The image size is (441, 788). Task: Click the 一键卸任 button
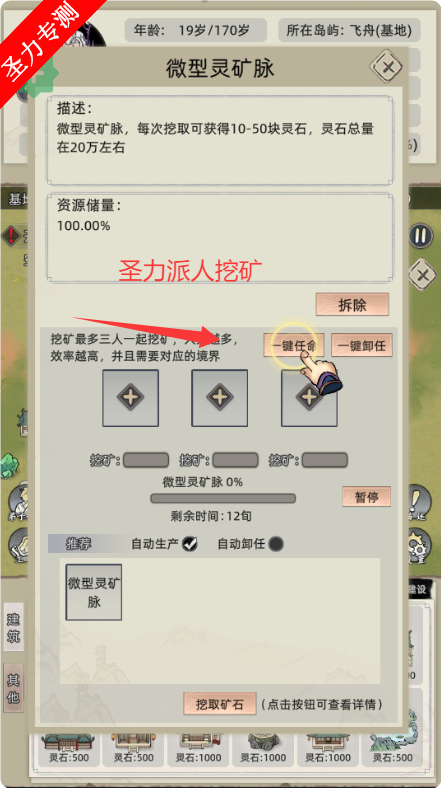point(362,345)
